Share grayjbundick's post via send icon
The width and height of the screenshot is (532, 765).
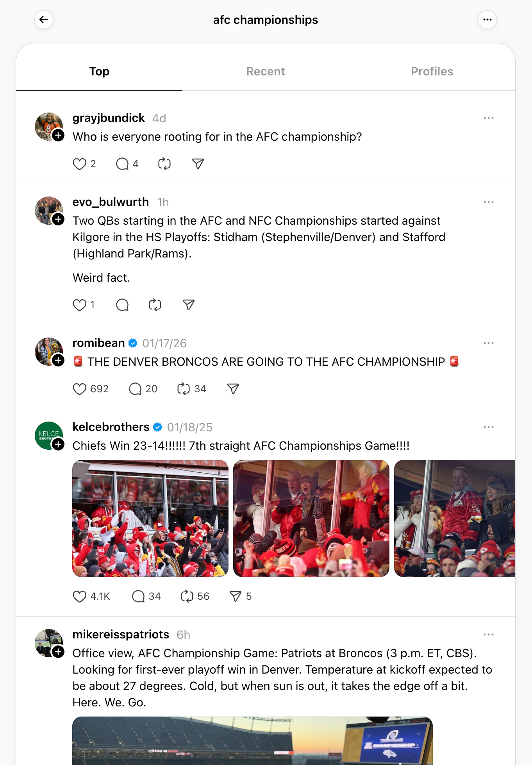198,164
